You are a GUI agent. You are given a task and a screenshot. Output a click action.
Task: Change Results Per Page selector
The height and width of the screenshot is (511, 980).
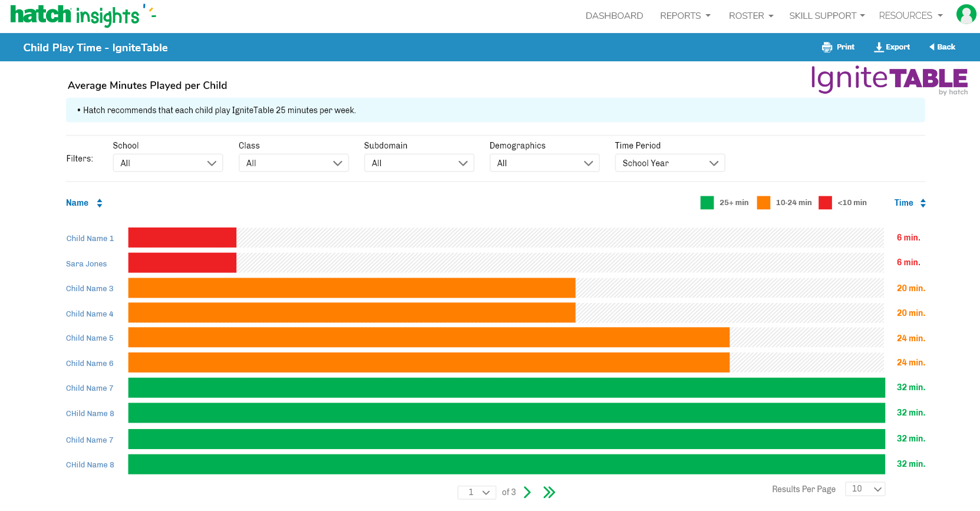coord(864,489)
